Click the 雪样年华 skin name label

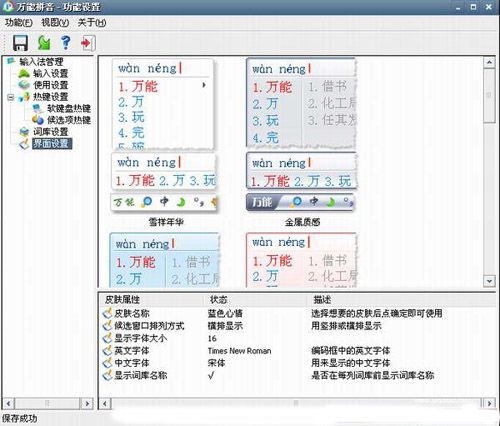(x=166, y=222)
